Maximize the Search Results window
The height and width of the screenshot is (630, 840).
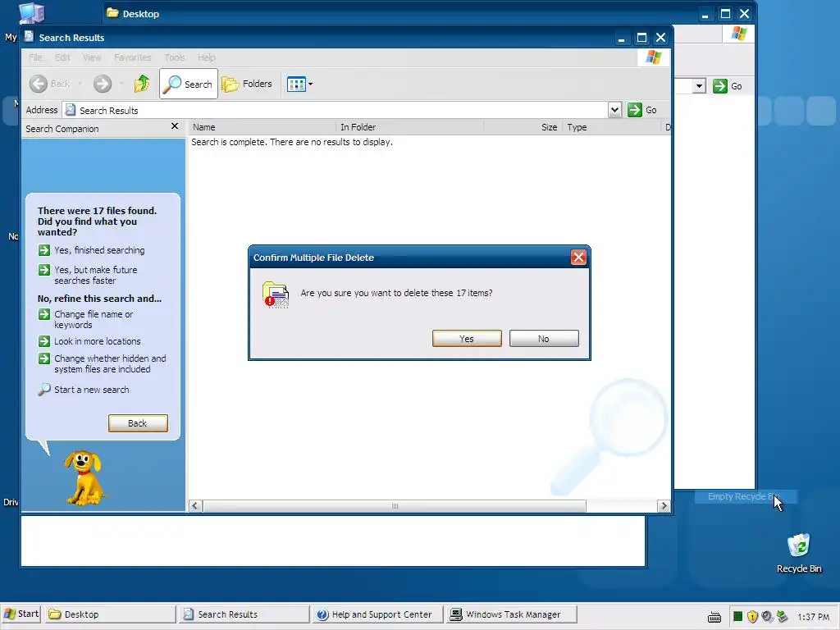[641, 38]
